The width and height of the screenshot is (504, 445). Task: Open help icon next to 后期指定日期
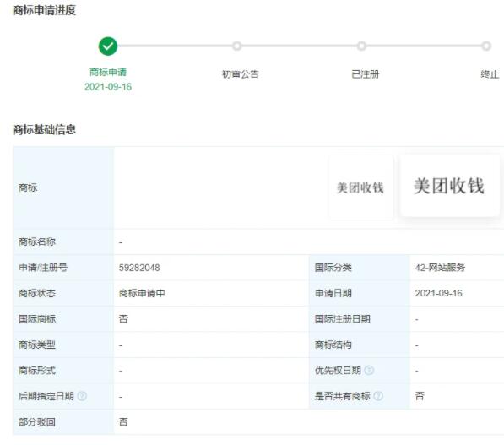pyautogui.click(x=82, y=396)
